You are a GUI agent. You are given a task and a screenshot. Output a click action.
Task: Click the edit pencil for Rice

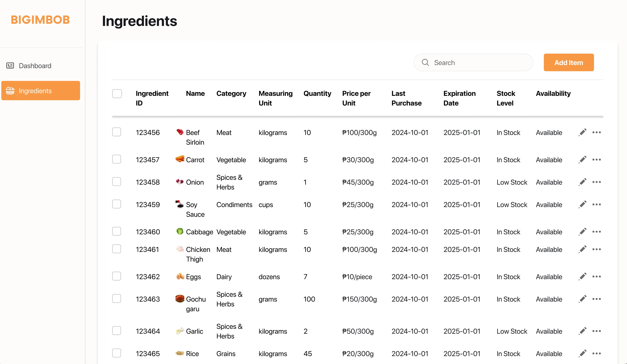click(x=583, y=353)
